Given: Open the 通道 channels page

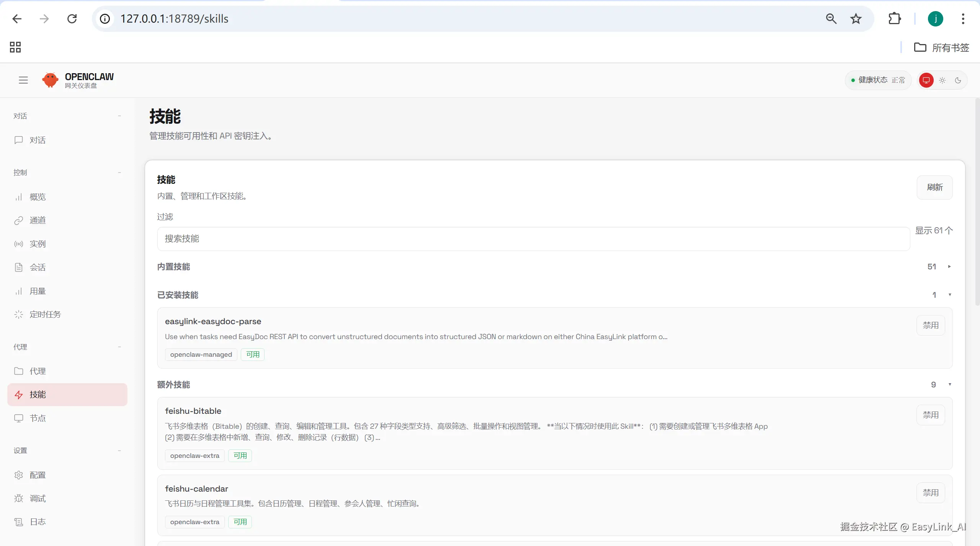Looking at the screenshot, I should (38, 220).
